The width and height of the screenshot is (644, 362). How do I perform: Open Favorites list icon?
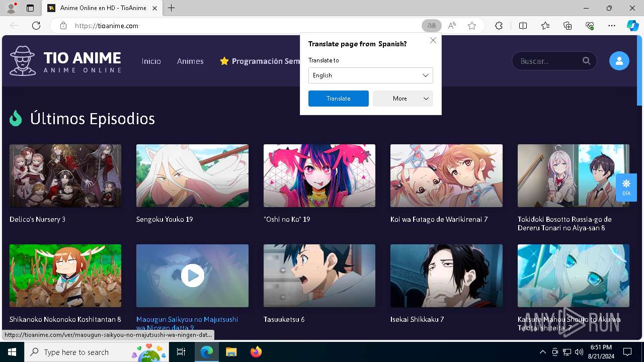(545, 26)
